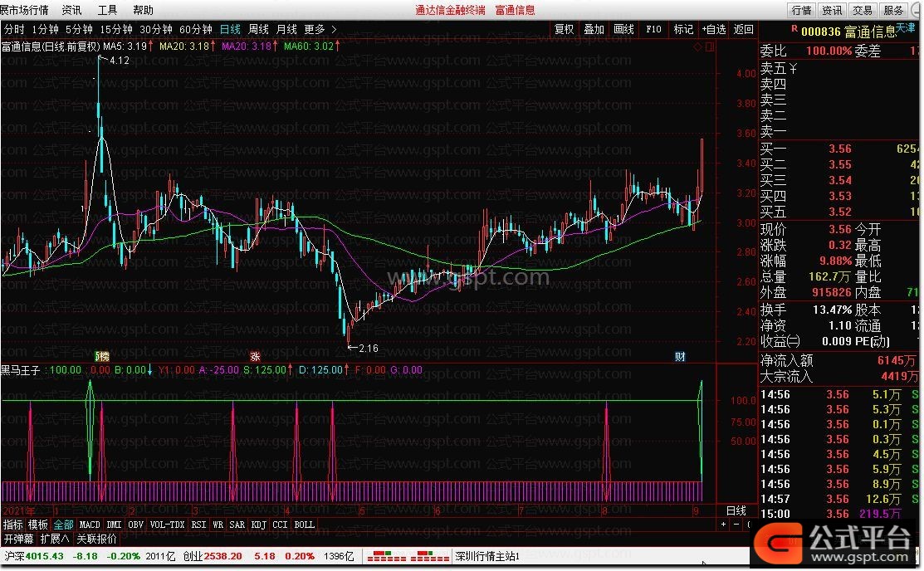Click the 模板 template tab
The width and height of the screenshot is (924, 571).
click(x=37, y=525)
